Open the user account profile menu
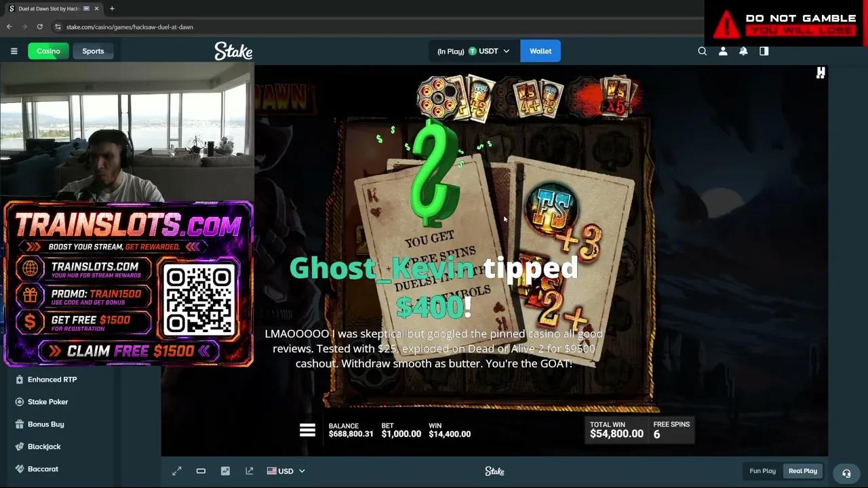Image resolution: width=868 pixels, height=488 pixels. 723,51
